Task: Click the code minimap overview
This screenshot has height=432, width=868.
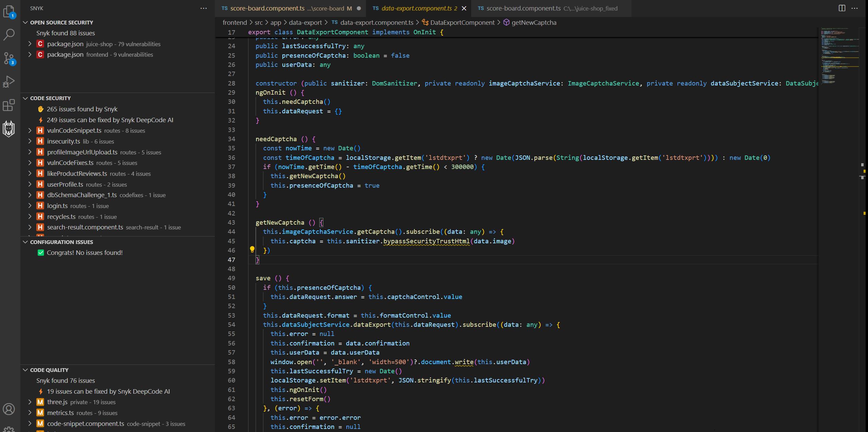Action: tap(840, 56)
